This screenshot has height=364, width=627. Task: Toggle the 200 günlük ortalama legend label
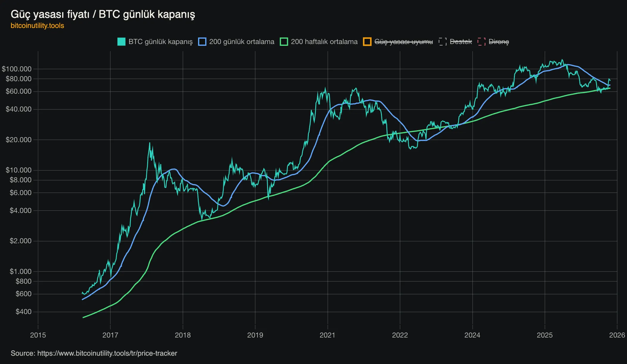tap(242, 42)
